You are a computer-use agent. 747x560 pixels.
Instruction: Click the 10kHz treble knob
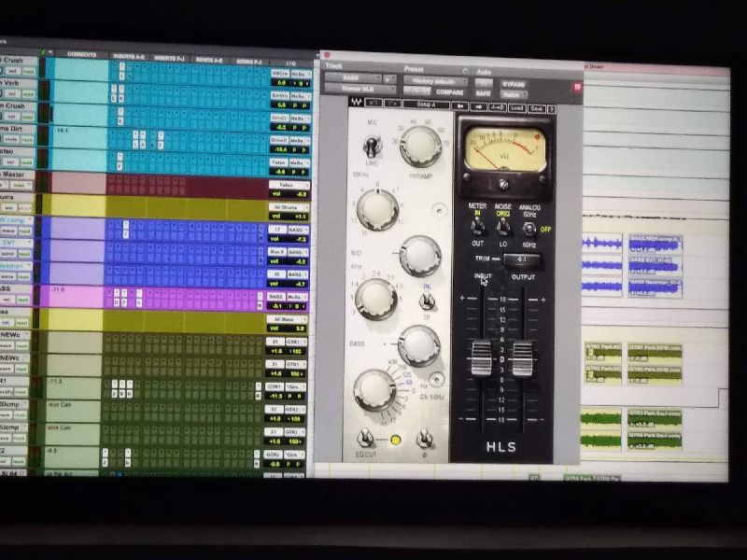[x=377, y=209]
